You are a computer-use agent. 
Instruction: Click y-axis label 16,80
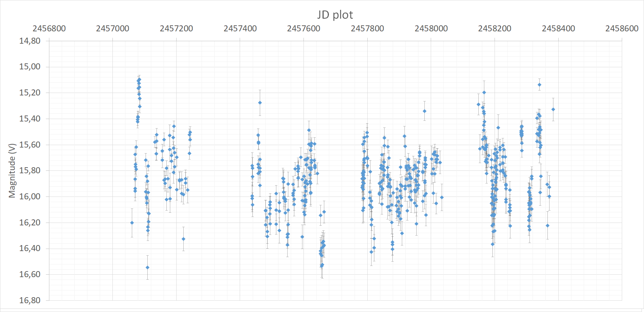(30, 300)
